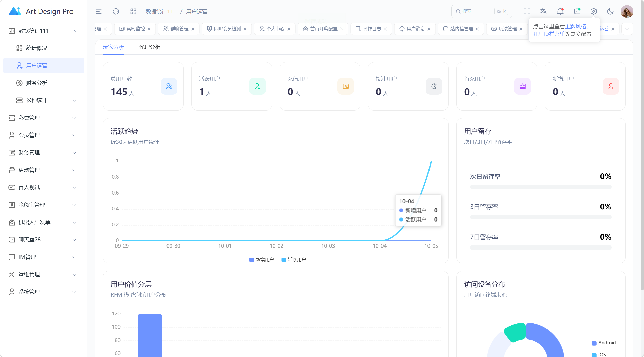Toggle 活跃用户 legend series

click(x=294, y=260)
